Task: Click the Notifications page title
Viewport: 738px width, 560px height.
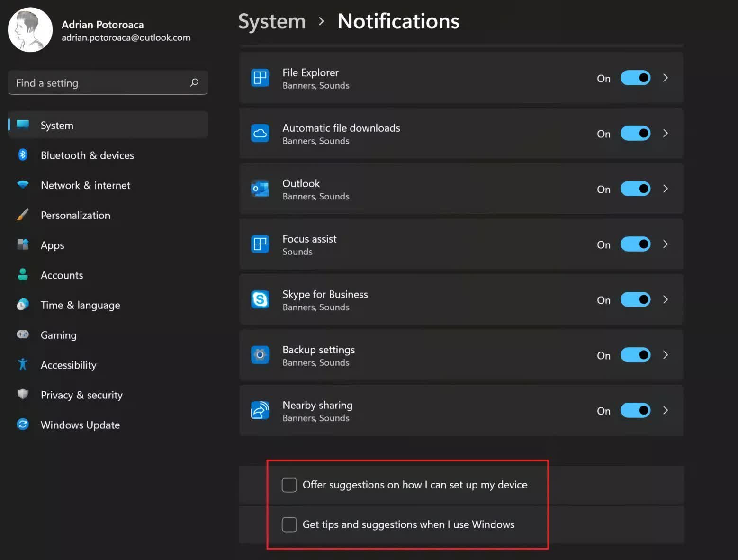Action: pos(398,21)
